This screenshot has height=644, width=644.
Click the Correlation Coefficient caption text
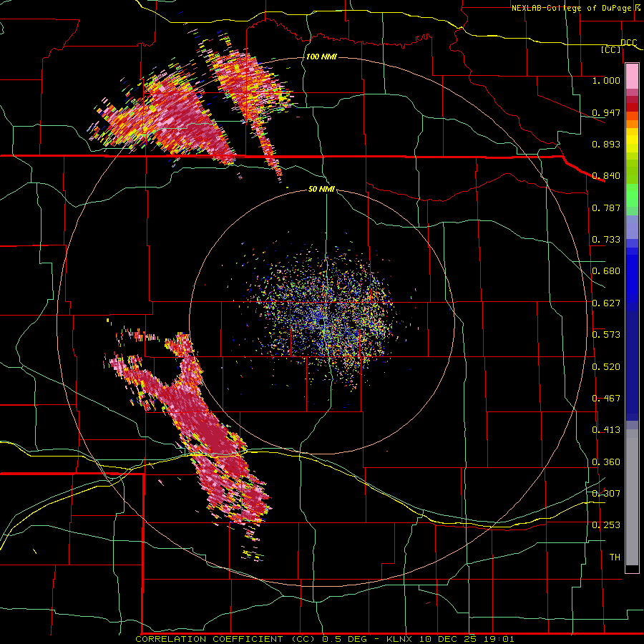click(x=324, y=639)
